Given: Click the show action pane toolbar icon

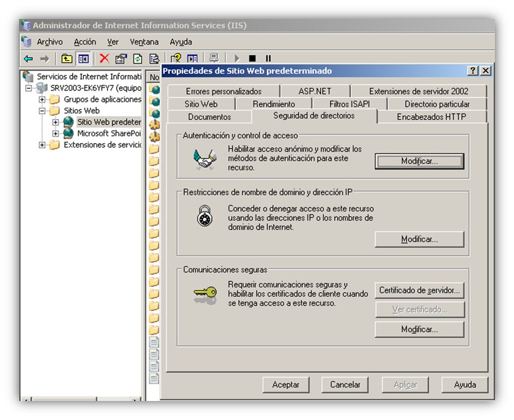Looking at the screenshot, I should point(192,59).
